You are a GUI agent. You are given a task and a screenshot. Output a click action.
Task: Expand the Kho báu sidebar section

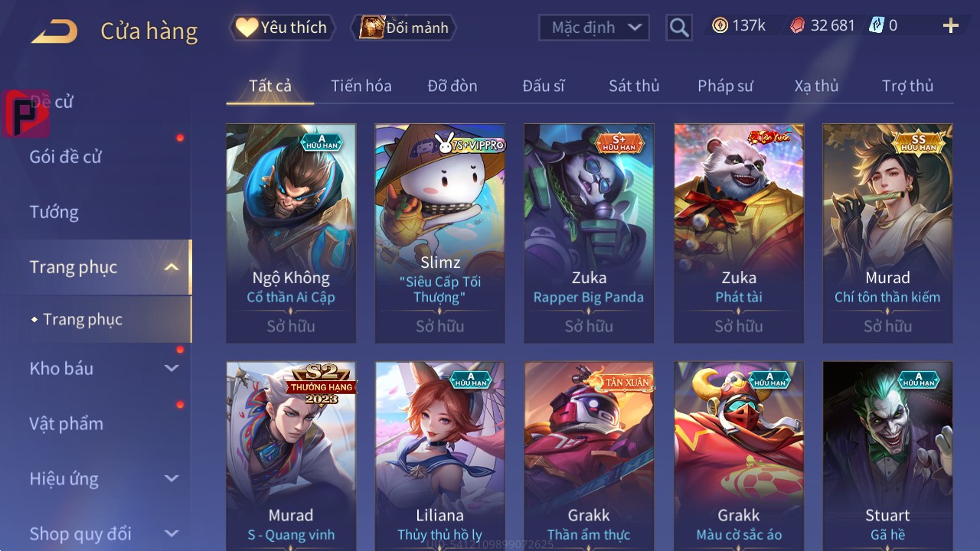coord(171,368)
